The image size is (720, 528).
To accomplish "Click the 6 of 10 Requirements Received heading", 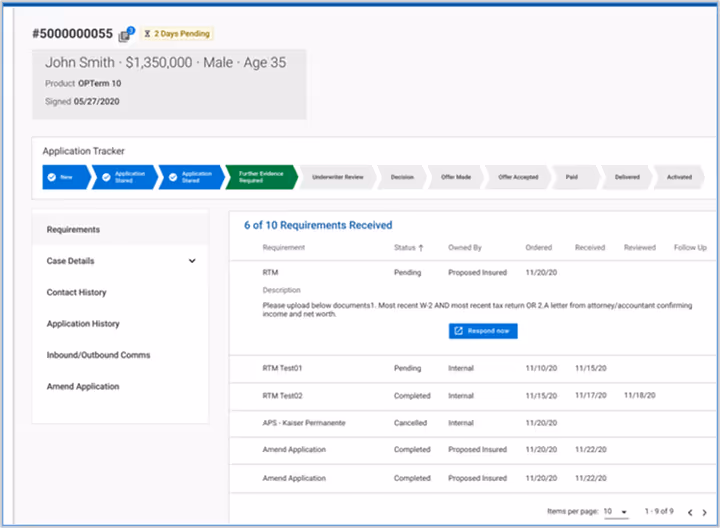I will click(x=318, y=225).
